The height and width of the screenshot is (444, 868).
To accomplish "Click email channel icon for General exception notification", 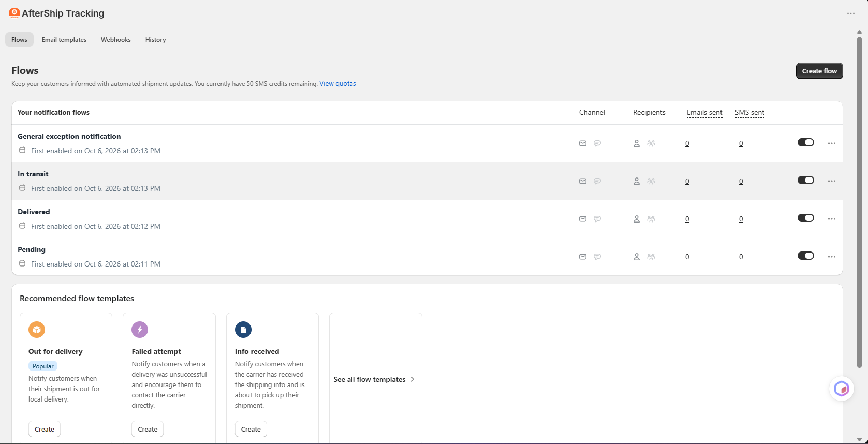I will (583, 143).
